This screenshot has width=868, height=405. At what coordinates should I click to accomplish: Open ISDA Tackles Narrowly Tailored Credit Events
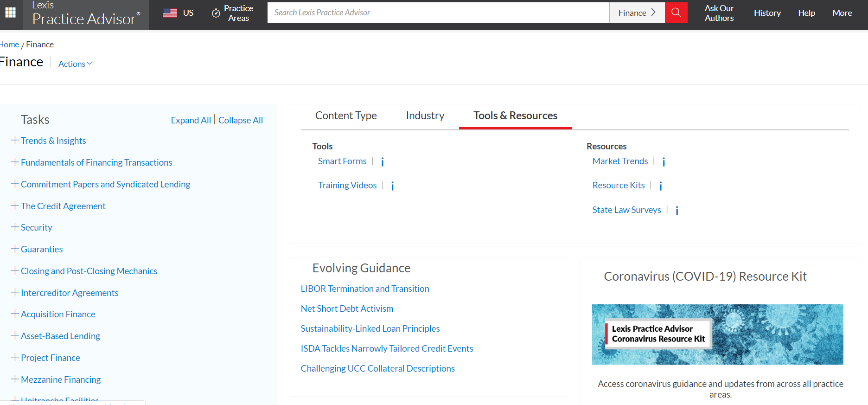point(387,348)
